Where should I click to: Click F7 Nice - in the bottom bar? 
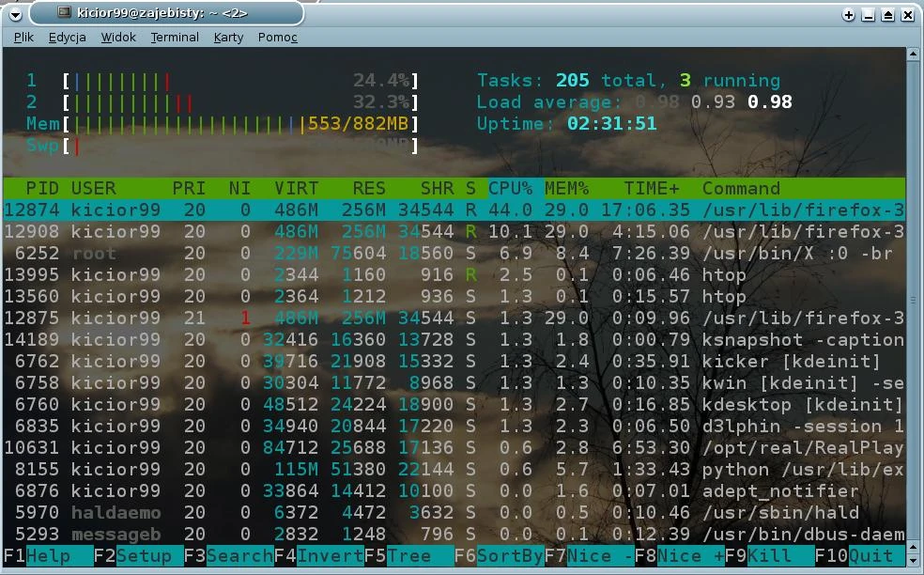[x=590, y=555]
